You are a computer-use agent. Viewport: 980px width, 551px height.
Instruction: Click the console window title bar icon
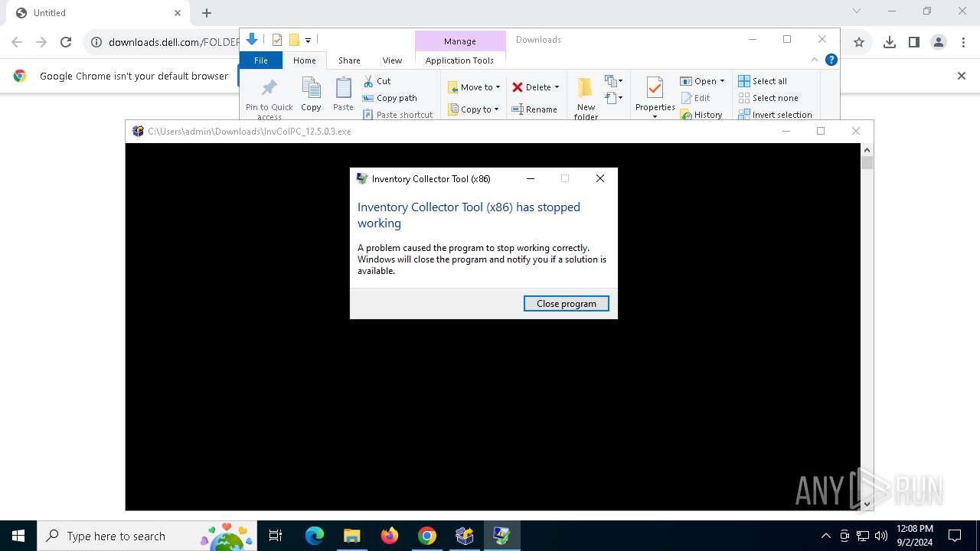138,131
